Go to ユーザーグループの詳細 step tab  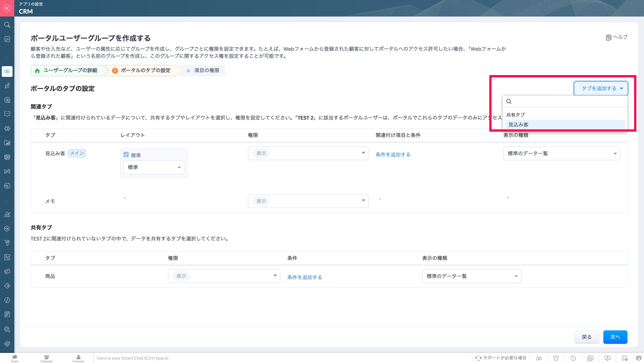(x=67, y=70)
